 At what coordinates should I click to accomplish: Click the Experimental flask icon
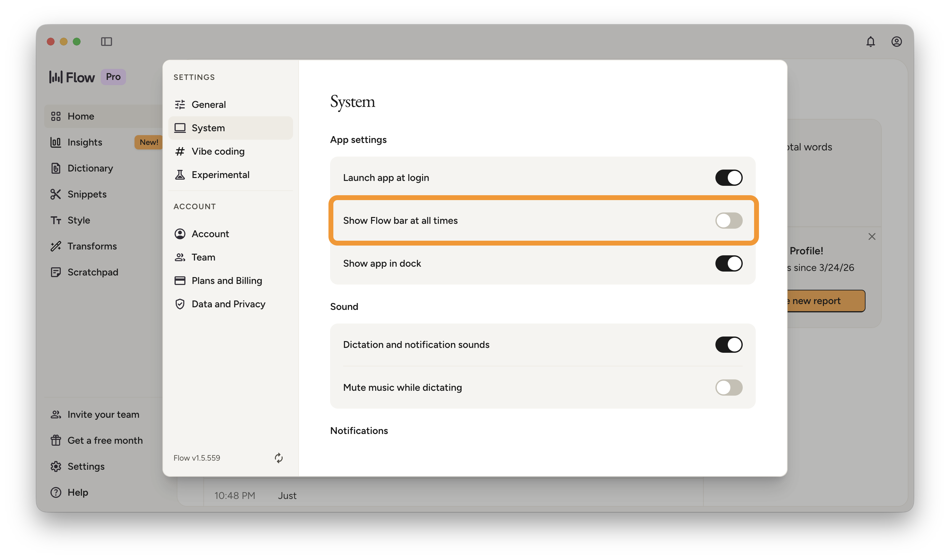pos(180,175)
